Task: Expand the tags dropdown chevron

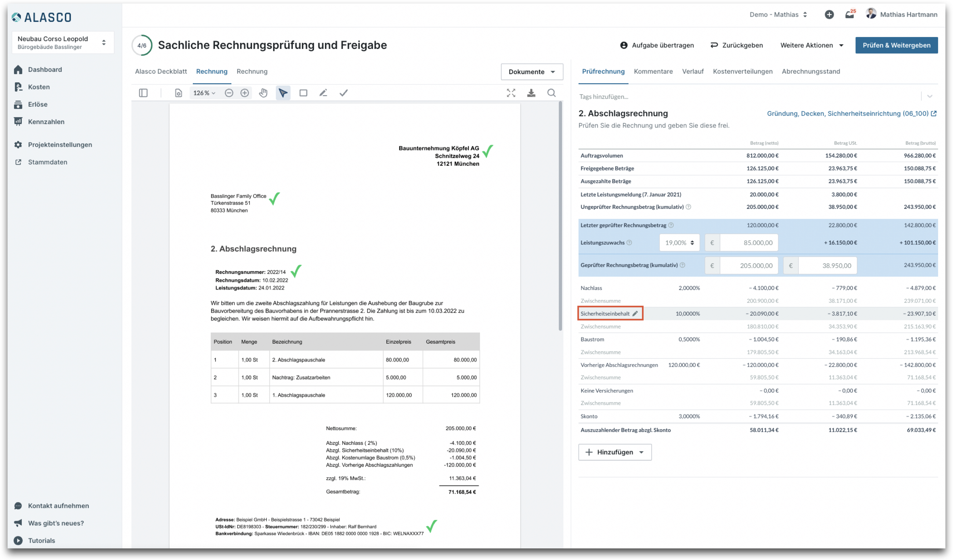Action: click(x=930, y=96)
